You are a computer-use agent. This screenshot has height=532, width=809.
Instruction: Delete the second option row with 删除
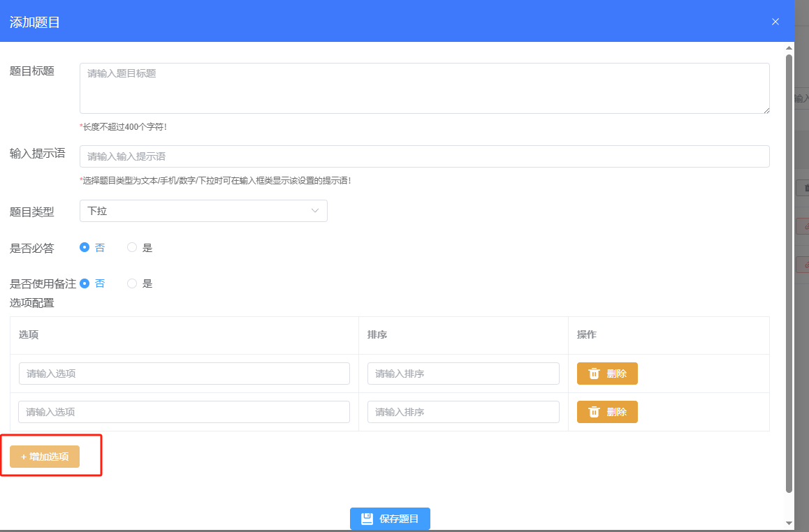pyautogui.click(x=607, y=412)
